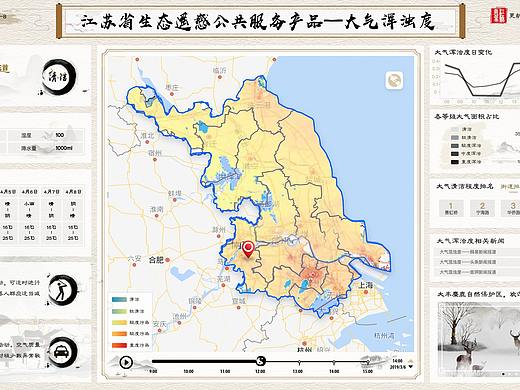Click the 合肥 city label on map
Screen dimensions: 520x390
156,259
